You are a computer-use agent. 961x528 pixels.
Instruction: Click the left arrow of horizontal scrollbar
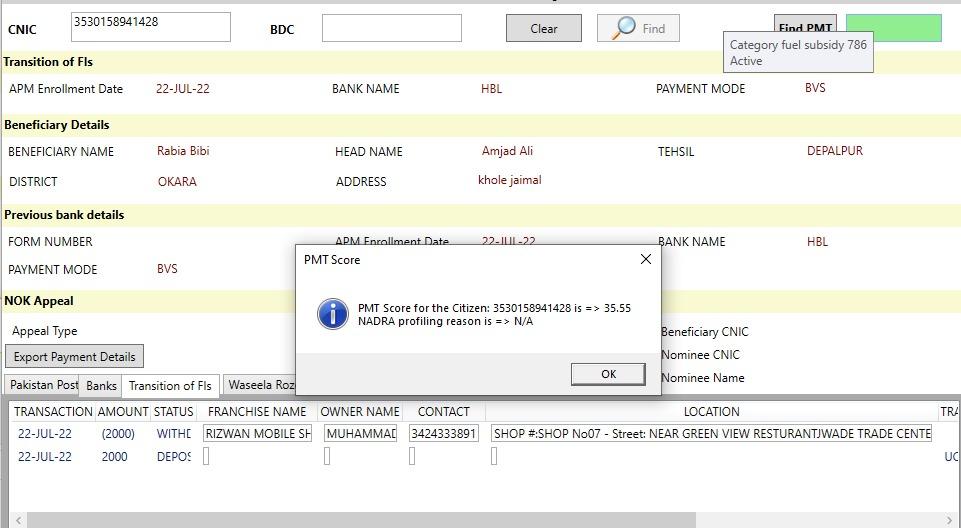tap(18, 521)
